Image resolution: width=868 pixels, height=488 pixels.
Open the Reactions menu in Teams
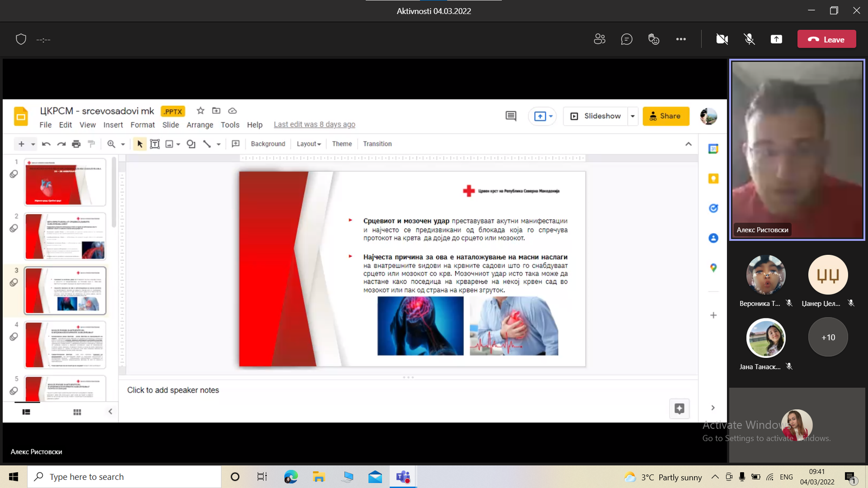point(654,39)
